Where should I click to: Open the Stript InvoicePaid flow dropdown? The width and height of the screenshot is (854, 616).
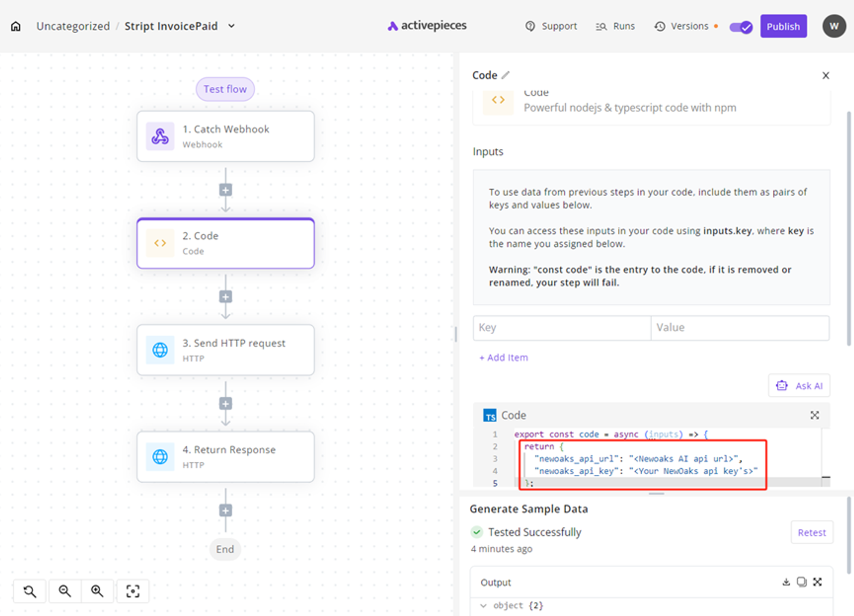click(231, 26)
